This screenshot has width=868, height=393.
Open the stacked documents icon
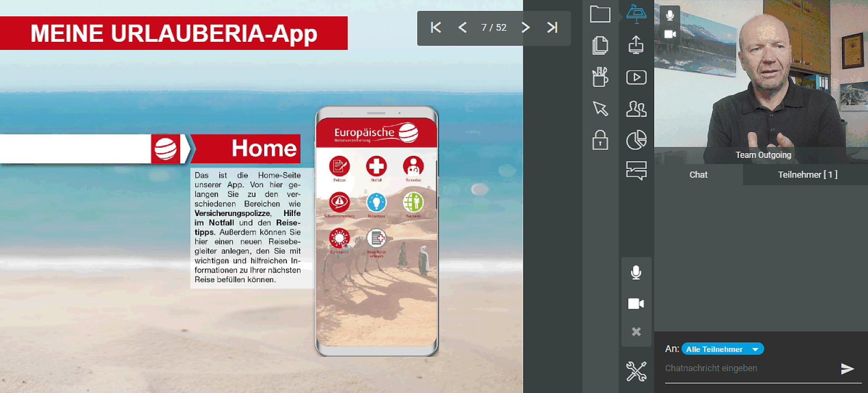[x=600, y=45]
